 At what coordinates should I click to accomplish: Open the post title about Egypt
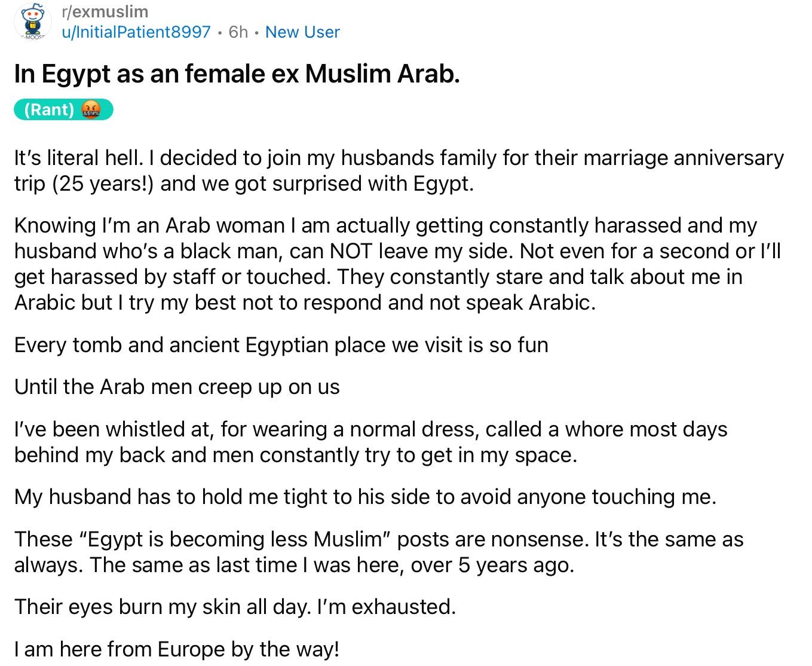(x=237, y=74)
